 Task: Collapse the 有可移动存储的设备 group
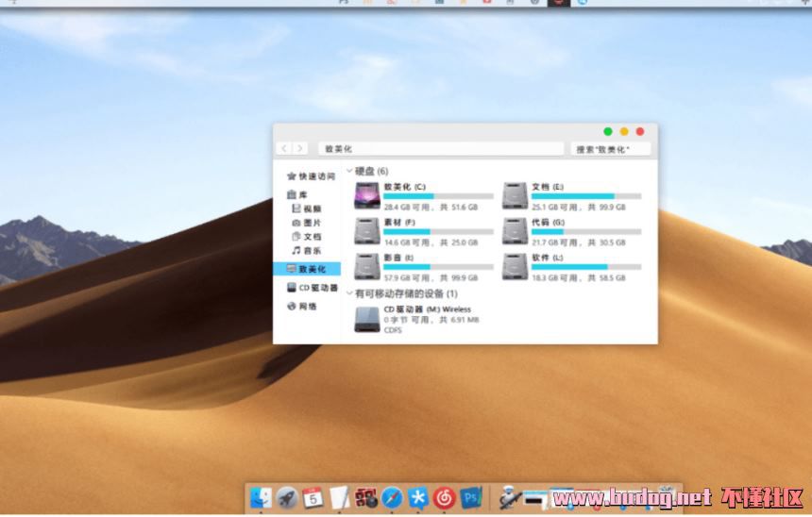[x=349, y=294]
